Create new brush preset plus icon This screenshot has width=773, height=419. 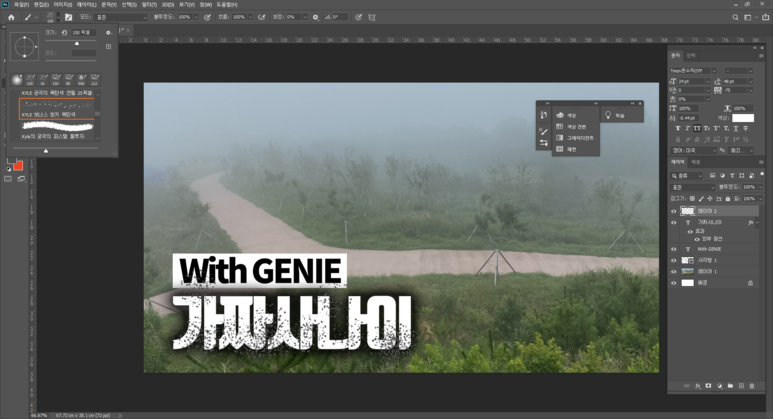(x=108, y=46)
